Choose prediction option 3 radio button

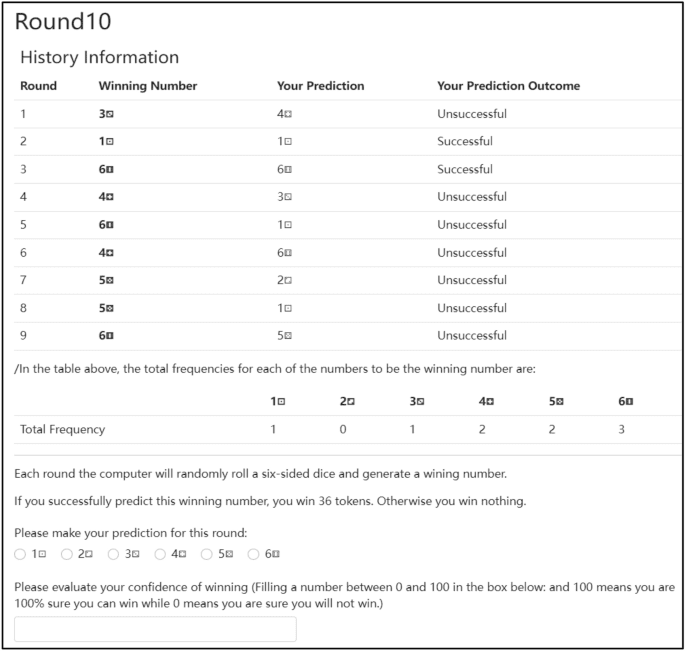(114, 553)
